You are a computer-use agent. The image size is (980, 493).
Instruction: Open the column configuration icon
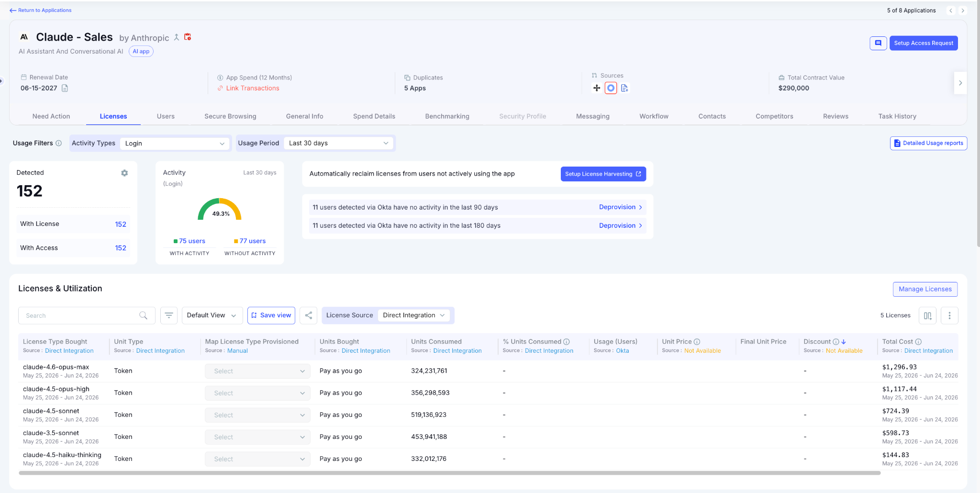pyautogui.click(x=927, y=315)
